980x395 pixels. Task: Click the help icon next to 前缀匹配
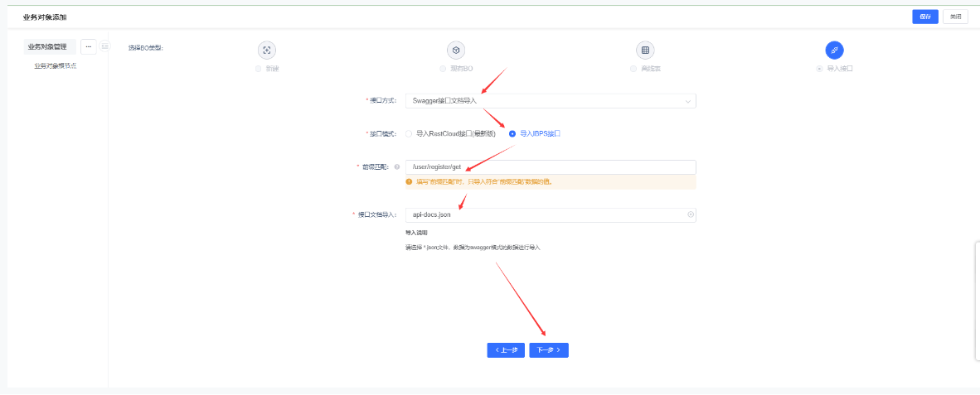pos(396,167)
